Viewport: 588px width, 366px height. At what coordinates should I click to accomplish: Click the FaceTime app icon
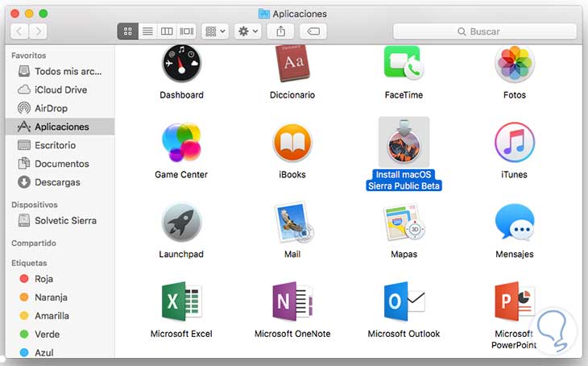(x=404, y=64)
